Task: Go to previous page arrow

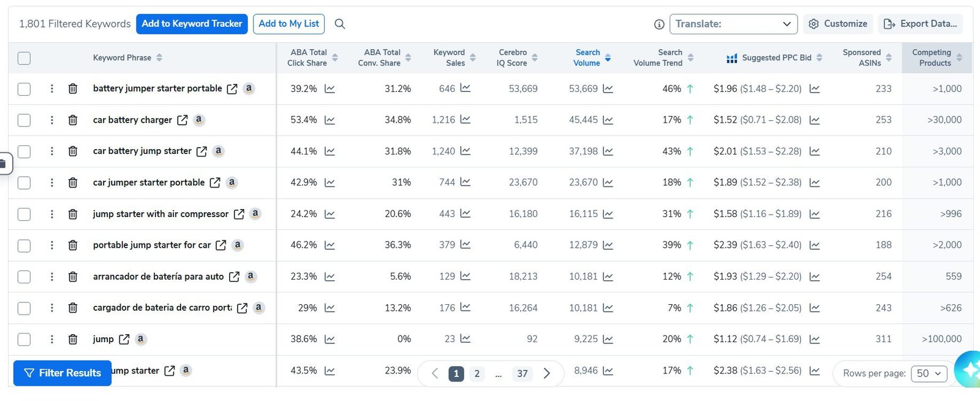Action: pos(435,373)
